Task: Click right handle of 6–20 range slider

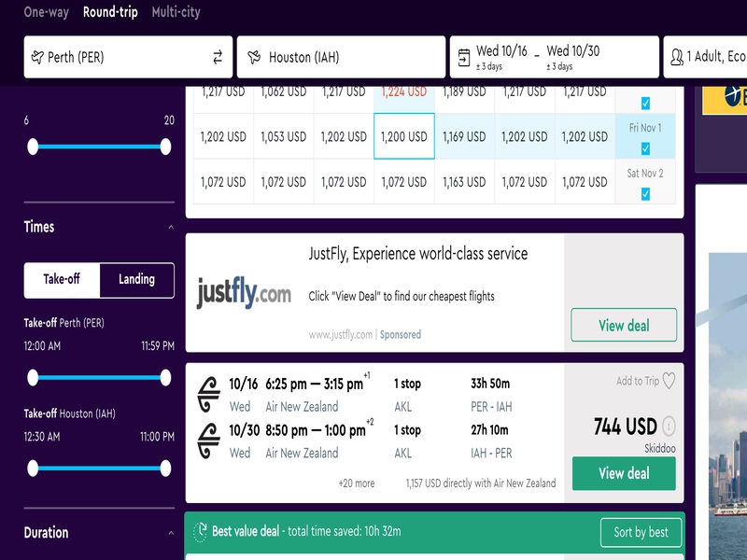Action: [165, 147]
